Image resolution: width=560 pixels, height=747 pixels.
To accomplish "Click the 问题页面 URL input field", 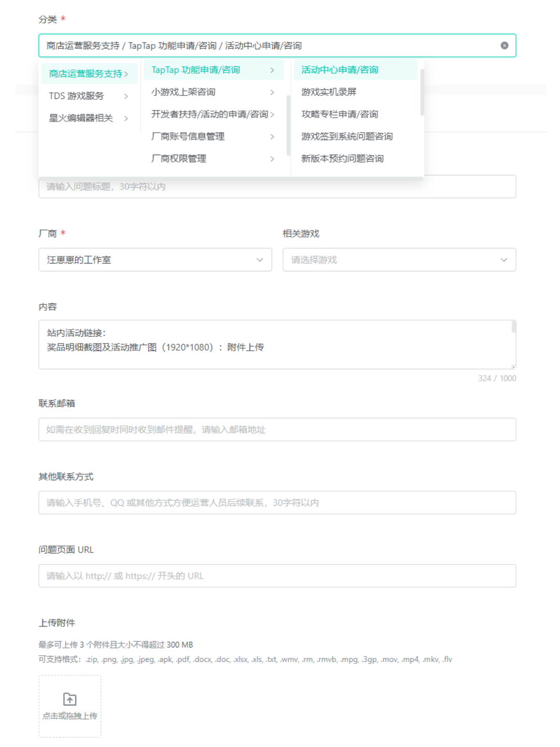I will (277, 576).
